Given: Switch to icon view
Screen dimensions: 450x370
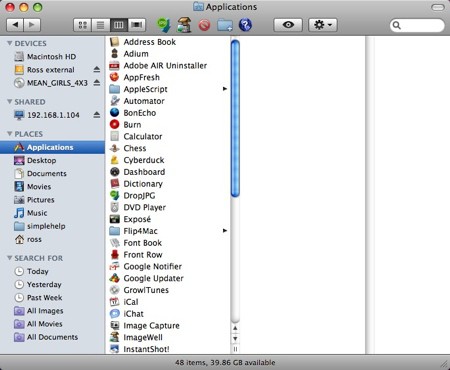Looking at the screenshot, I should pos(82,25).
